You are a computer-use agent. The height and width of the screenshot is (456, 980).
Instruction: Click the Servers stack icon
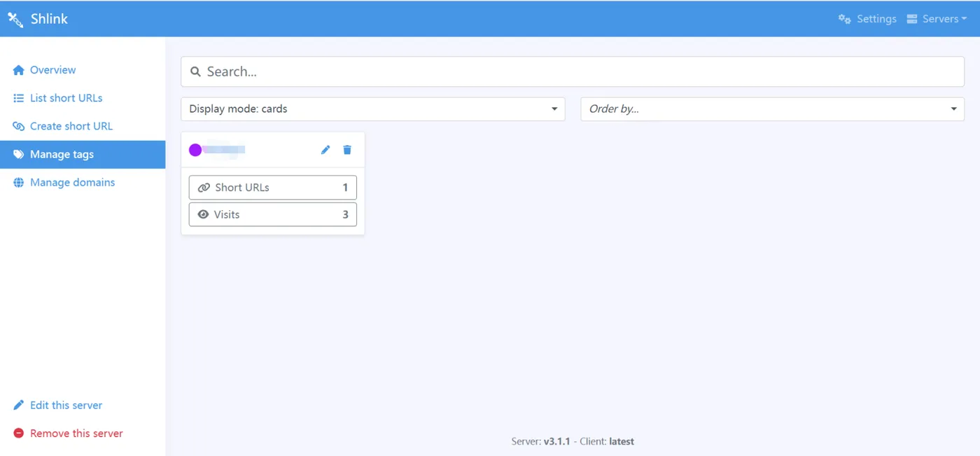coord(912,19)
